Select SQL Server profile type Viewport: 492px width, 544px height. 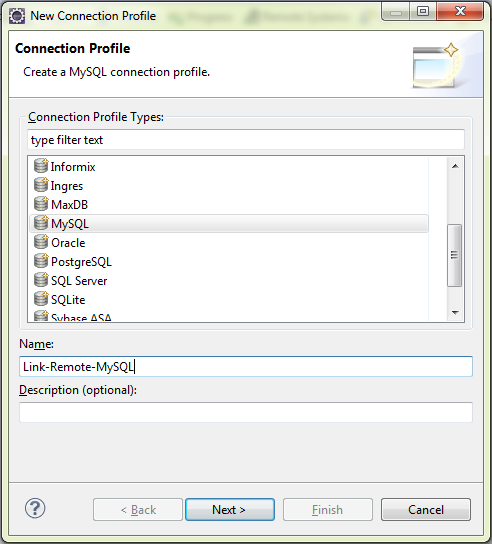tap(79, 281)
